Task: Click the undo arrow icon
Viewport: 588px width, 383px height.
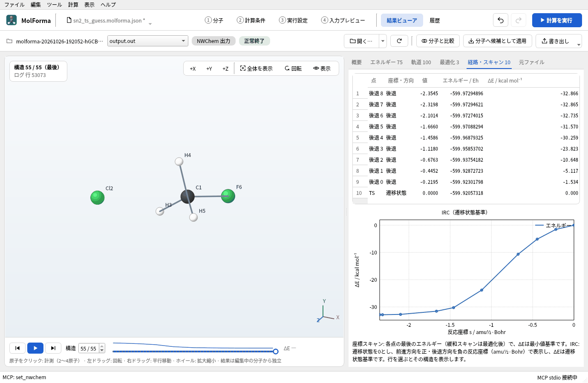Action: point(501,20)
